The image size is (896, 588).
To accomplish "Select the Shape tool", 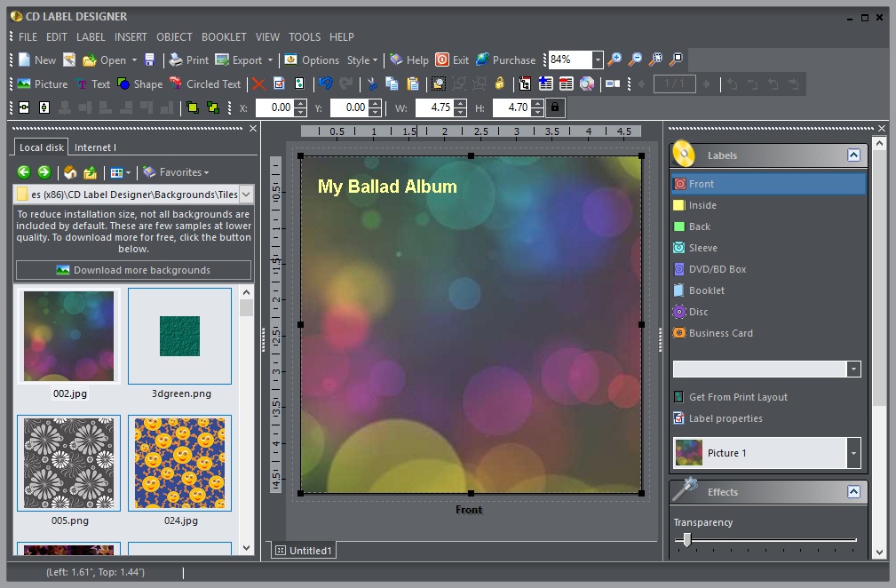I will click(x=139, y=83).
